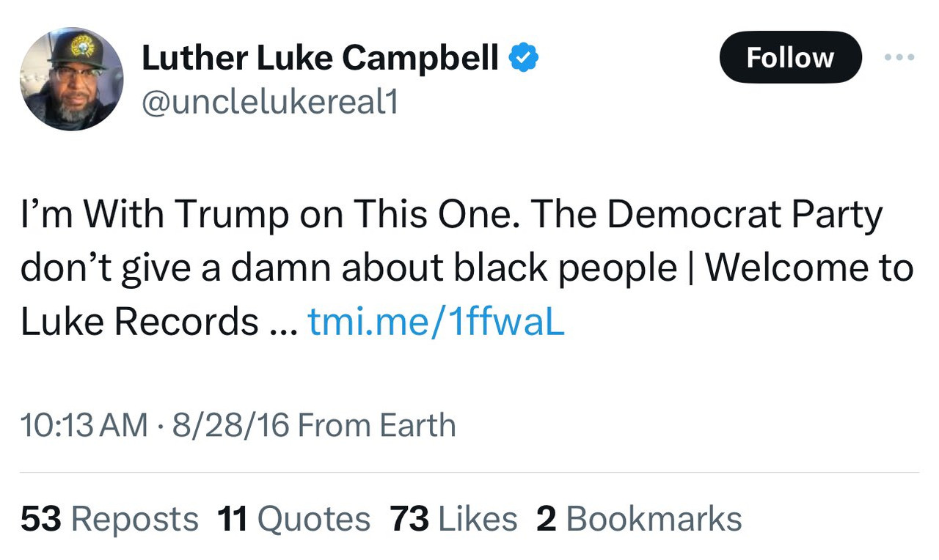Click the 10:13 AM timestamp
The width and height of the screenshot is (939, 560).
[84, 426]
